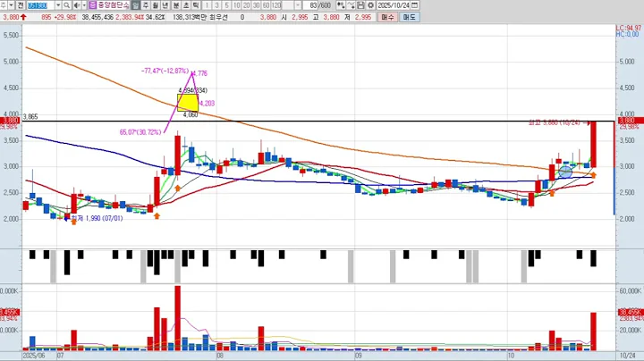
Task: Click the purple stock info icon
Action: pyautogui.click(x=92, y=5)
